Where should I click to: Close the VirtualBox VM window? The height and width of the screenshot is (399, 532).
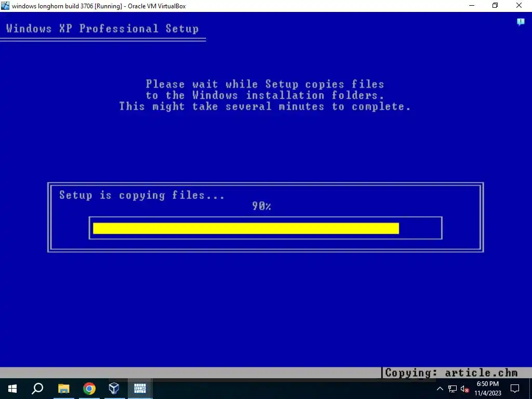(x=519, y=6)
